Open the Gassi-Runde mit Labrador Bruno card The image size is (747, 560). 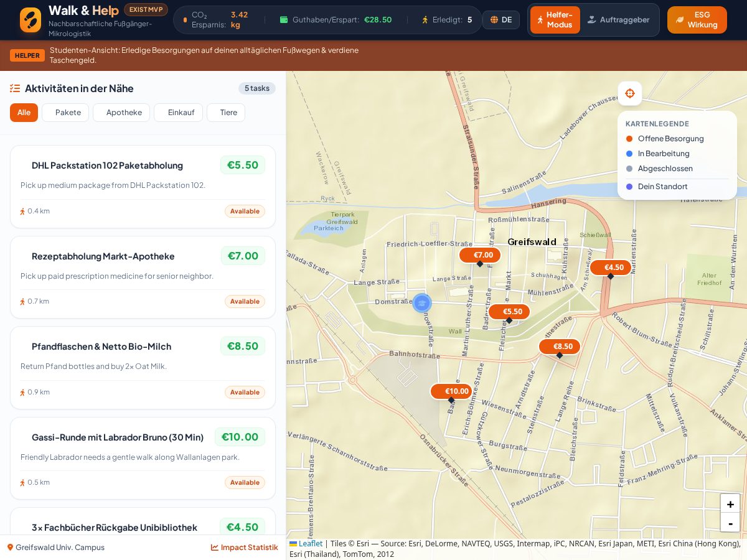coord(143,458)
